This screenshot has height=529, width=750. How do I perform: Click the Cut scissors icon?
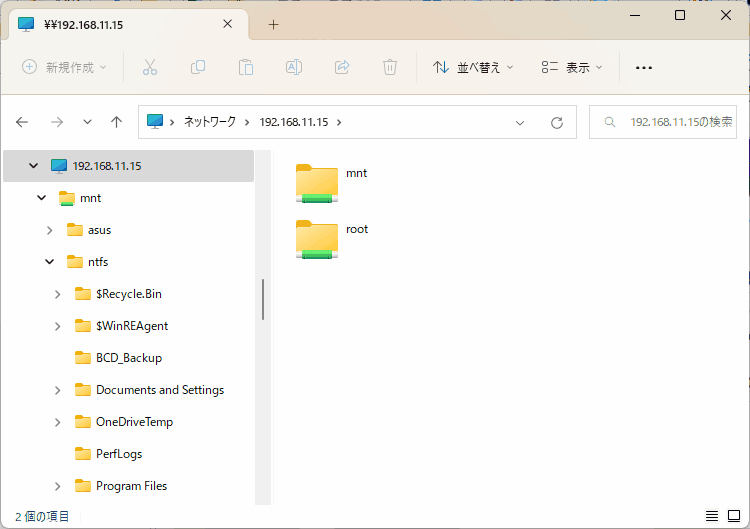(x=150, y=67)
